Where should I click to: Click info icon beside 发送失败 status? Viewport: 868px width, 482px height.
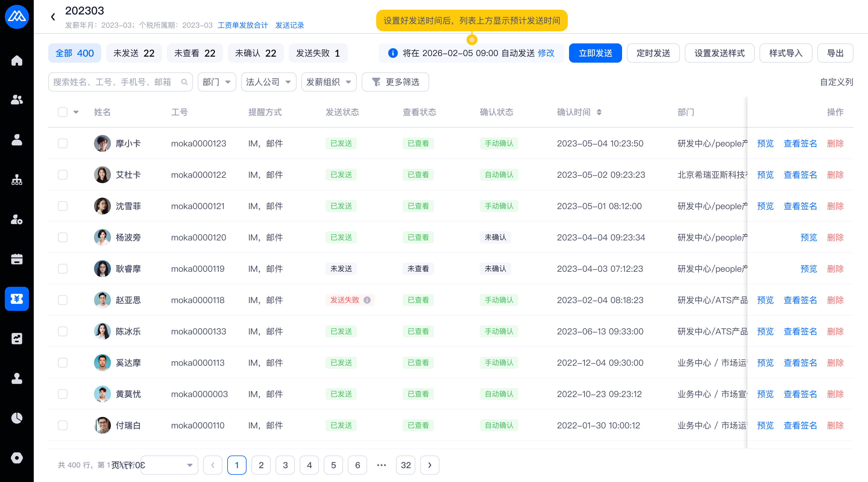point(367,300)
